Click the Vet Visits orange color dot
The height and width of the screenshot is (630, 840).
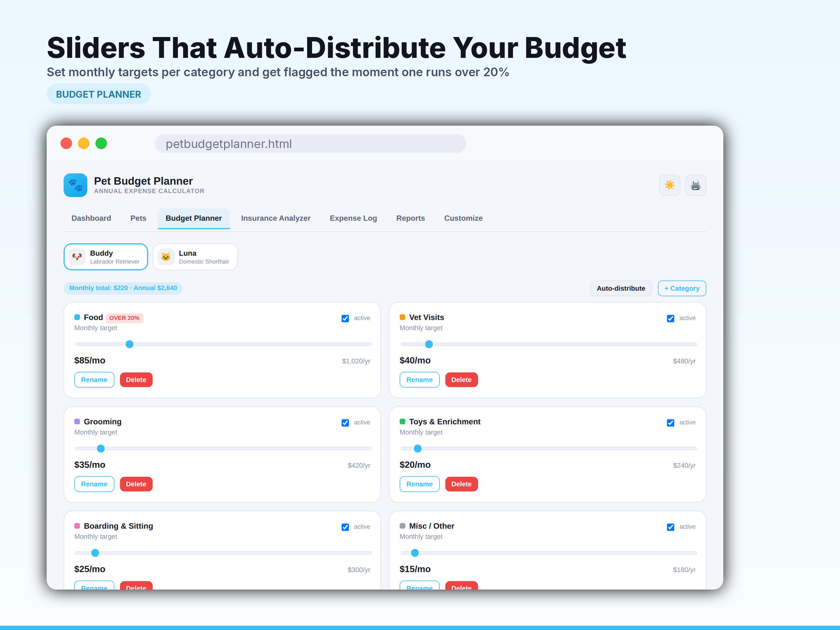tap(403, 317)
